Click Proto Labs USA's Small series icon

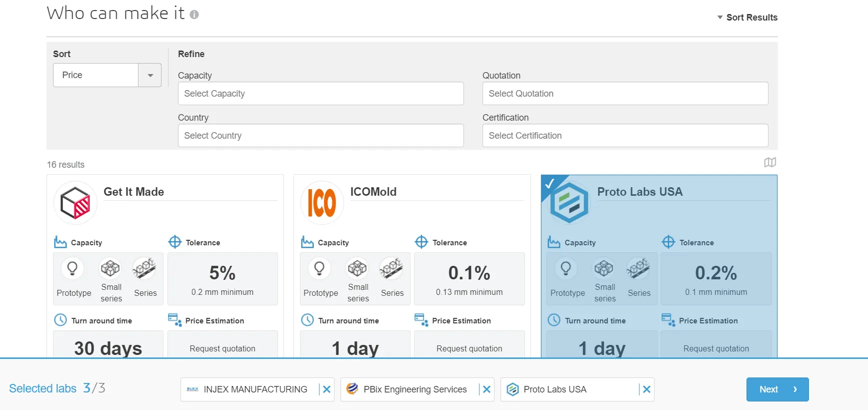(x=603, y=268)
